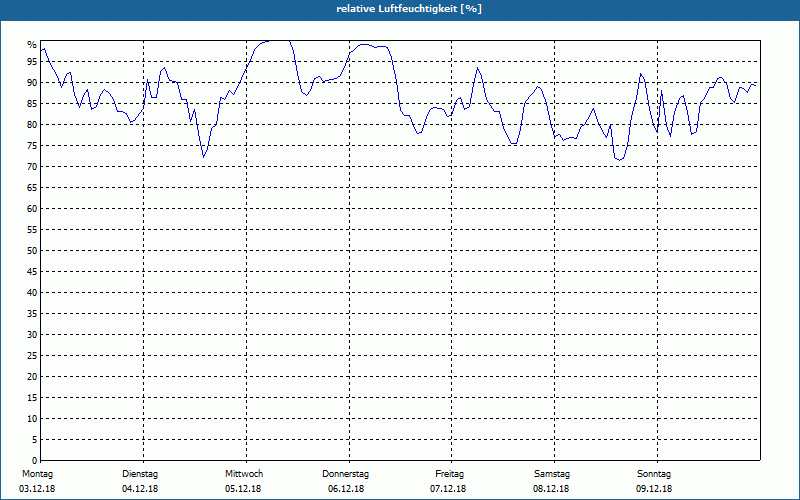Click the y-axis value 10

(x=32, y=419)
